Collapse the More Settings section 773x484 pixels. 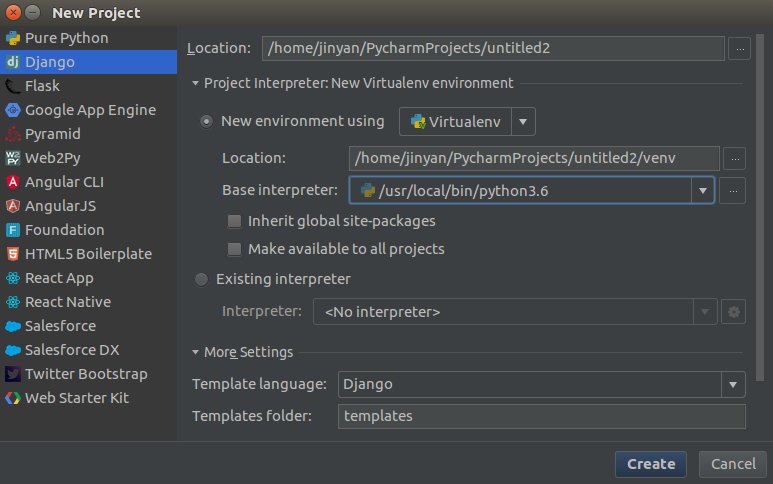tap(196, 352)
